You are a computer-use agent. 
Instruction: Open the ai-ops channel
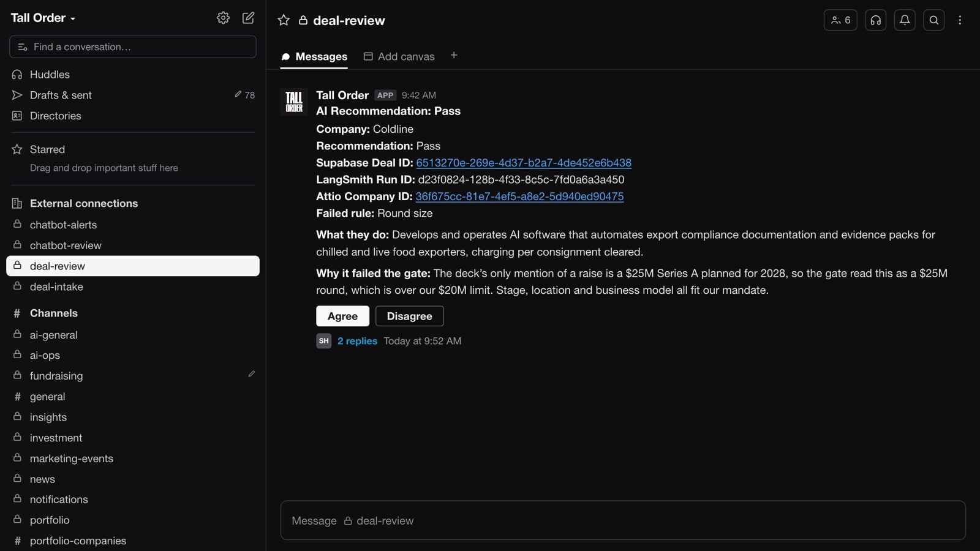coord(133,355)
